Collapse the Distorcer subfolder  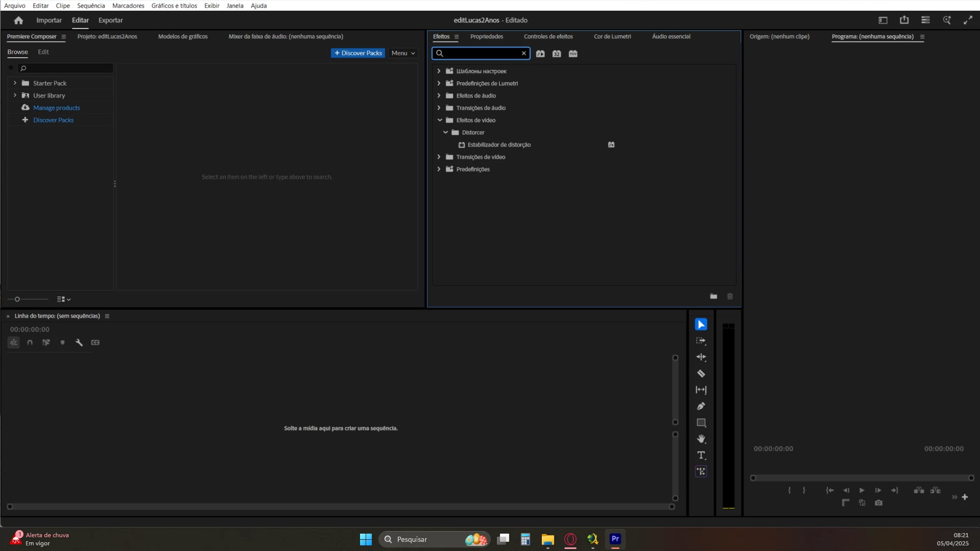pyautogui.click(x=445, y=132)
